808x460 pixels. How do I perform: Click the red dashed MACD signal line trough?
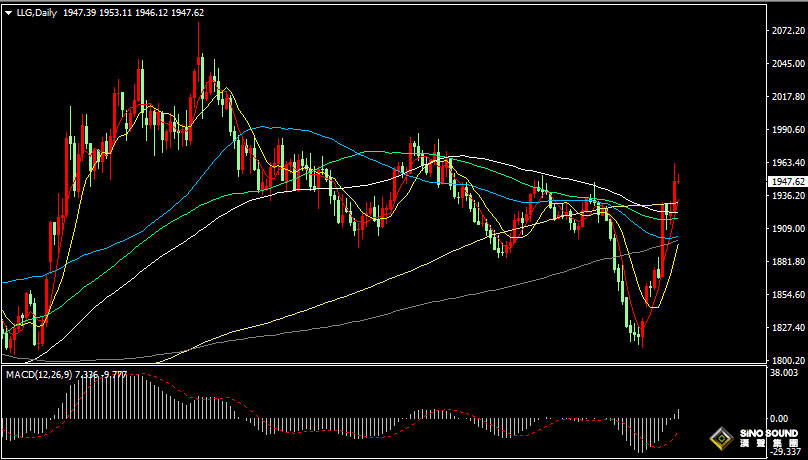pos(654,446)
